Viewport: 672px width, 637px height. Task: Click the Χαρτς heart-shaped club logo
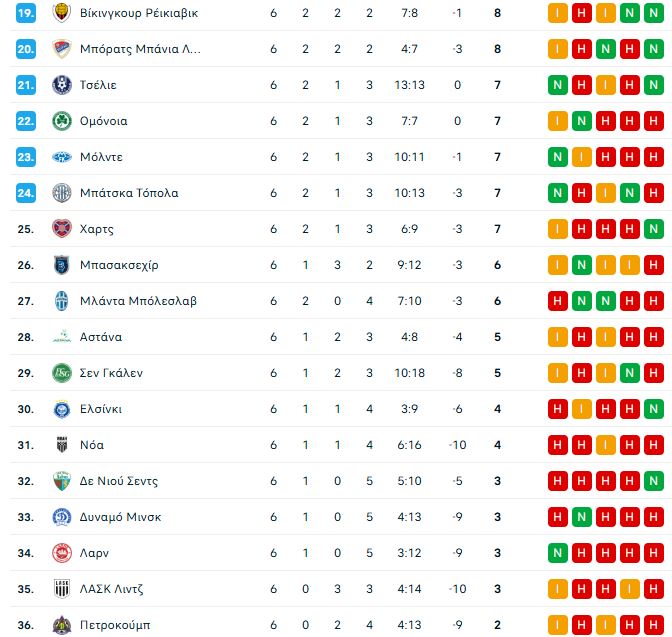(62, 229)
